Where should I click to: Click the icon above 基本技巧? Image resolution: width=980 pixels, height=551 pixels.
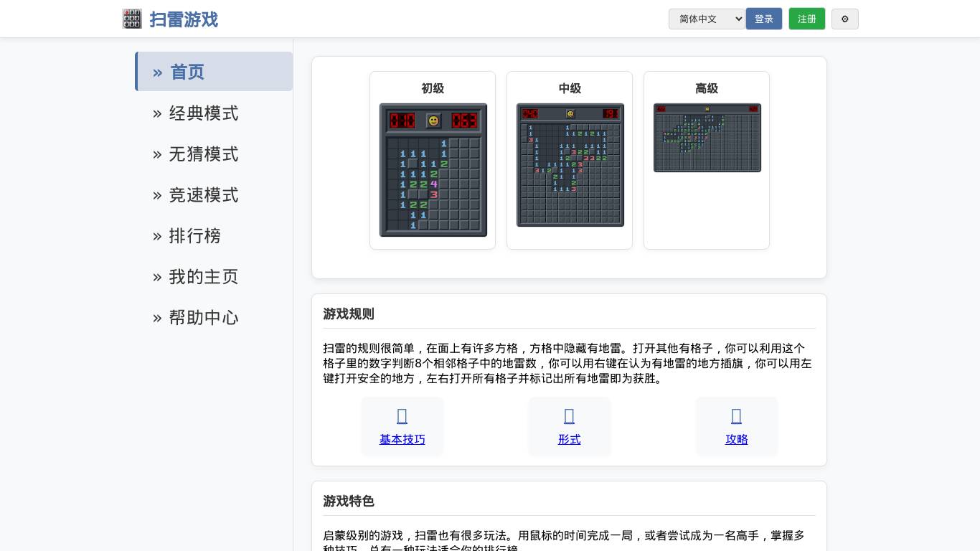pyautogui.click(x=402, y=416)
